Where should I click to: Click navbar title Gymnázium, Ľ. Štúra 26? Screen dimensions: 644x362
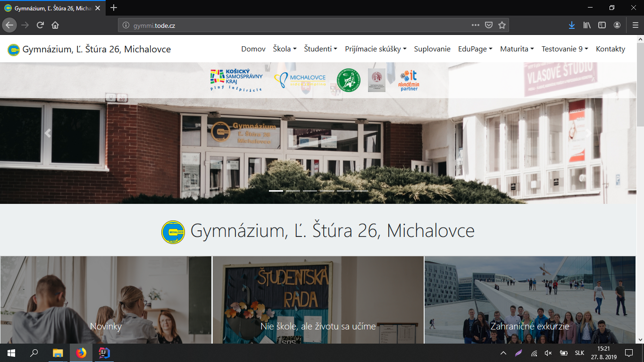click(x=97, y=49)
